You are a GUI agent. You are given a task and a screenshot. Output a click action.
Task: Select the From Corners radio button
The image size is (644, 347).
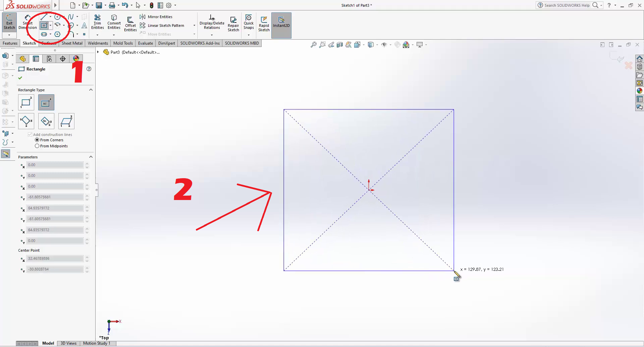pos(37,140)
